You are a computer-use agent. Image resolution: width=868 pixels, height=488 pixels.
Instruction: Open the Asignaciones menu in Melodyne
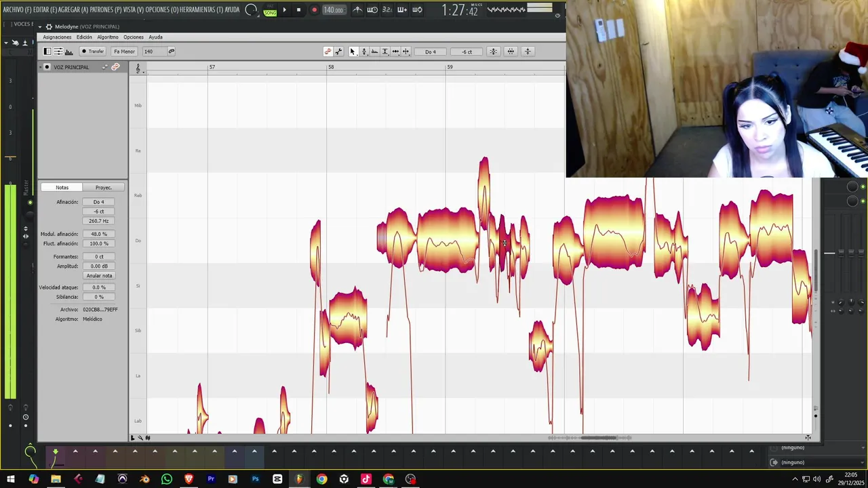tap(57, 37)
